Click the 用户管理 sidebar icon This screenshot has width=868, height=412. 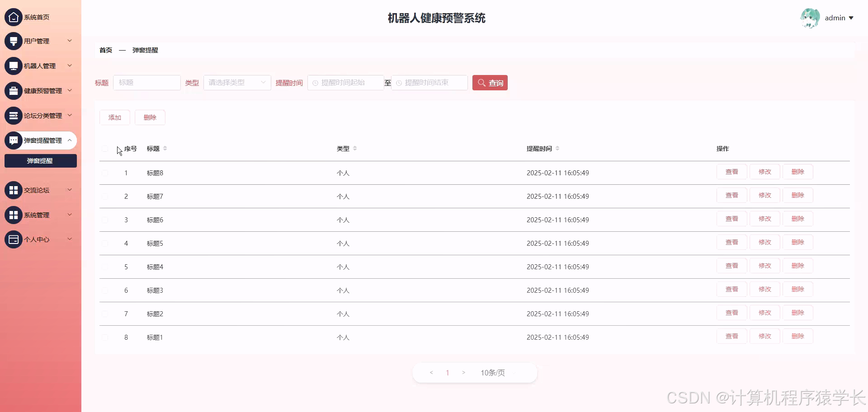click(13, 41)
